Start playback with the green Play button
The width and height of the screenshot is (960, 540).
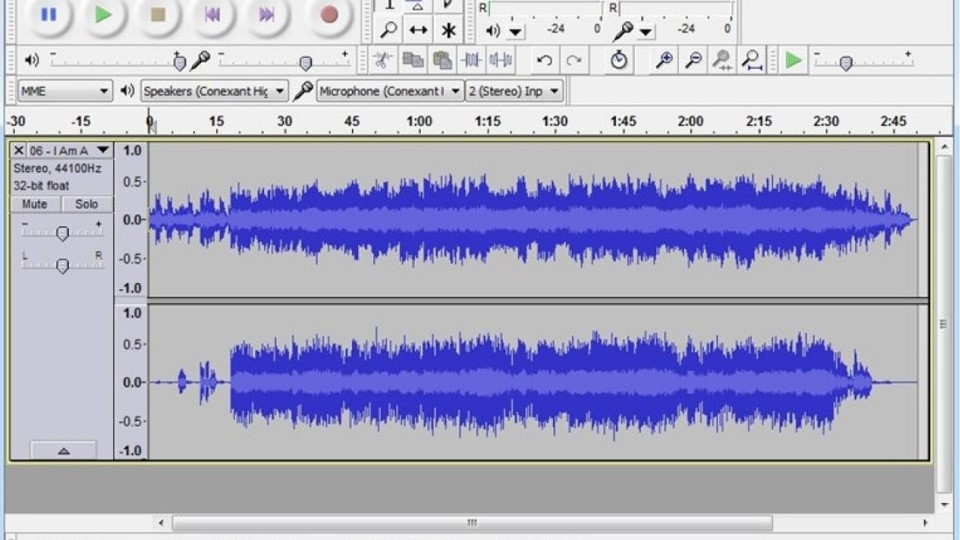tap(103, 15)
